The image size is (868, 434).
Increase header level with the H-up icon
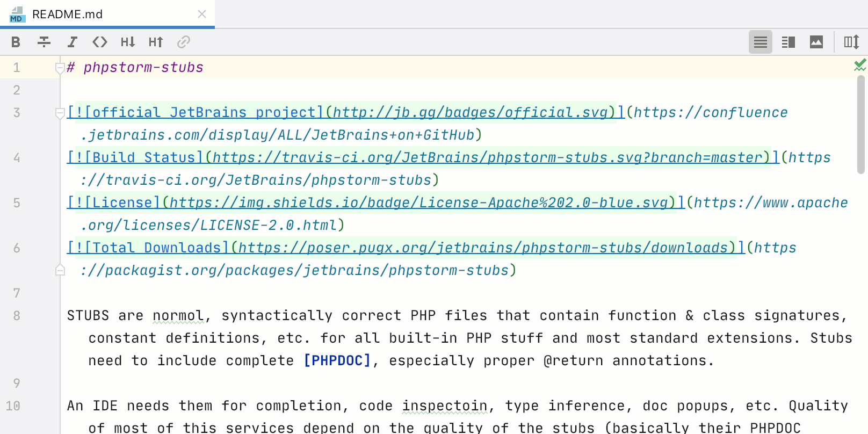coord(156,42)
